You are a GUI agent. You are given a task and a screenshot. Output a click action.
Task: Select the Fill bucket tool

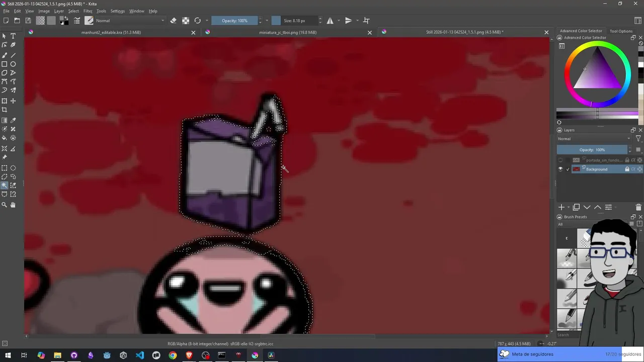(5, 138)
